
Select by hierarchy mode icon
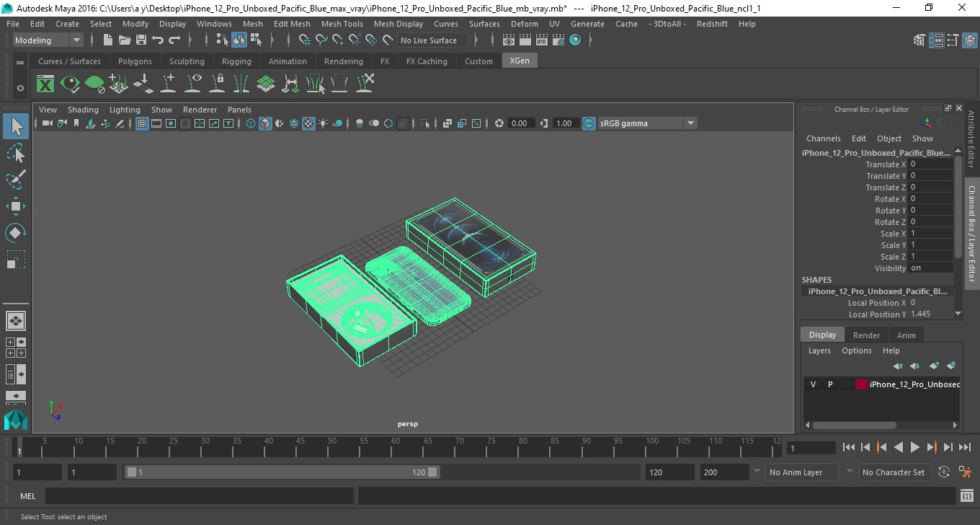[223, 40]
